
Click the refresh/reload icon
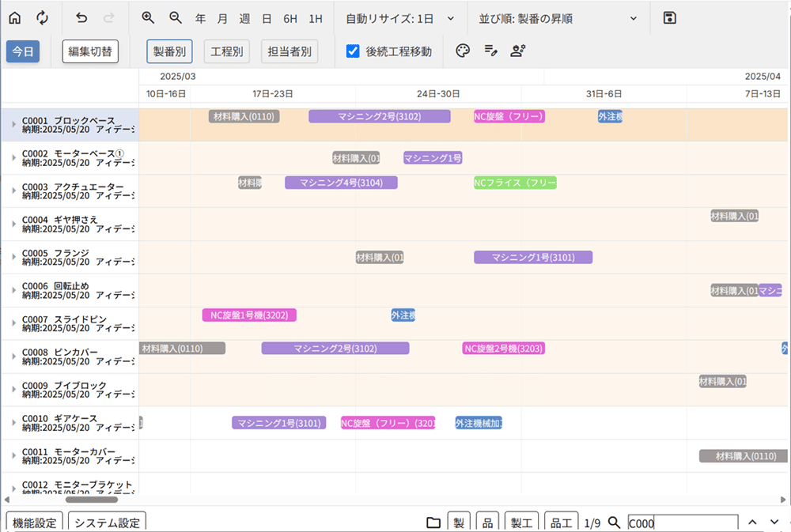(42, 17)
